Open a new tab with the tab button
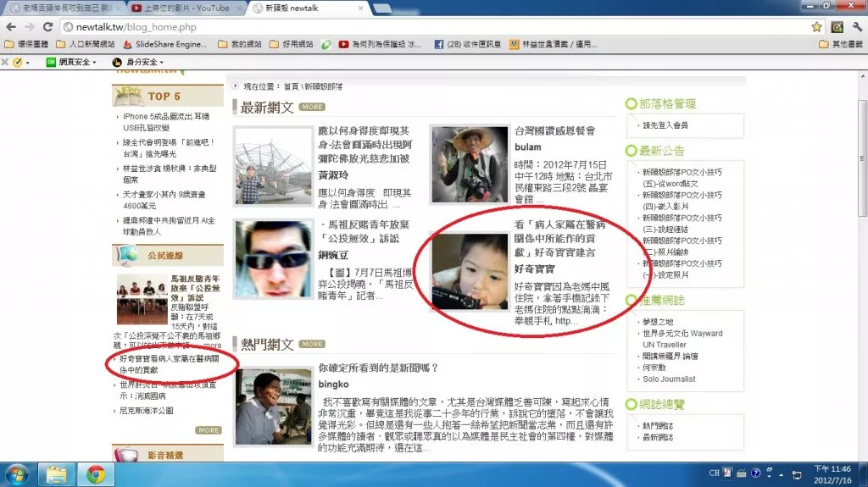The image size is (868, 487). (382, 8)
